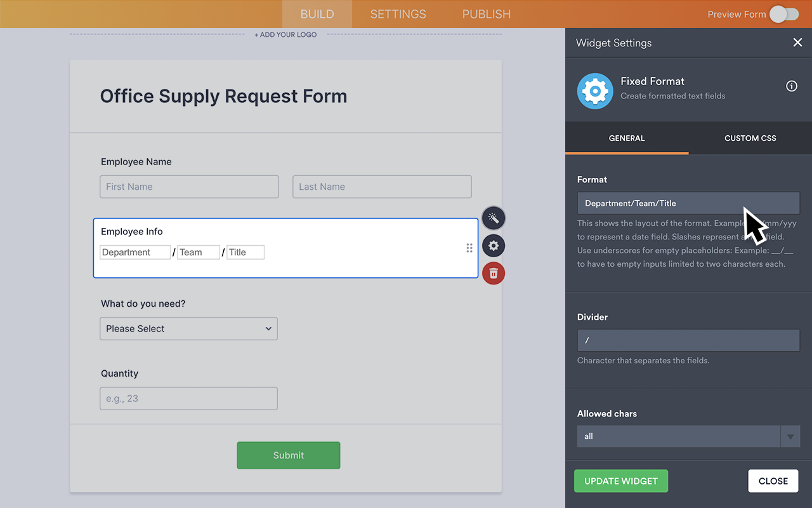Switch to the CUSTOM CSS tab
This screenshot has height=508, width=812.
click(750, 138)
